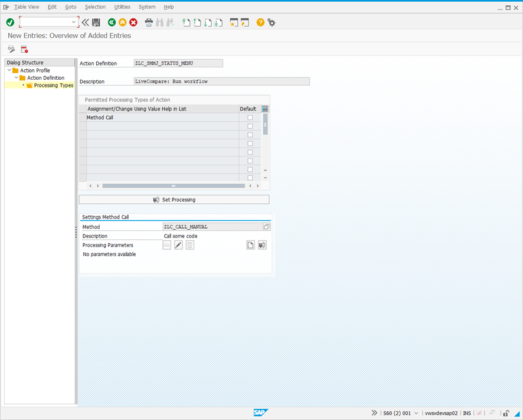Collapse the Action Definition tree node

click(17, 78)
